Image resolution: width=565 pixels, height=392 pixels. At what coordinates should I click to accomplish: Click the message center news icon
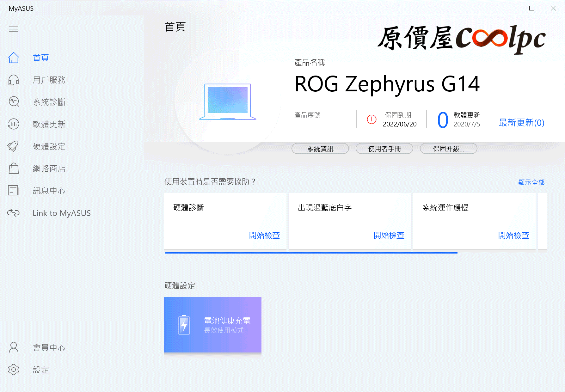[14, 190]
